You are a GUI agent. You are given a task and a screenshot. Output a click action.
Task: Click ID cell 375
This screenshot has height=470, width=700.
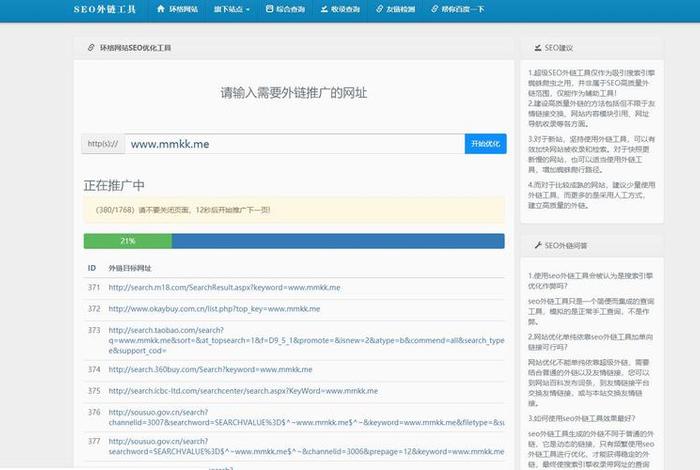click(94, 391)
